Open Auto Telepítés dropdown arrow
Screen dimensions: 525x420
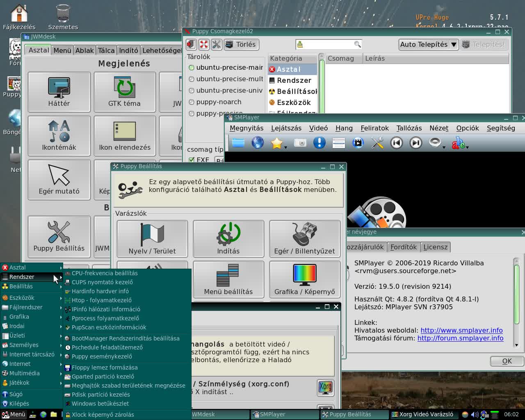(x=454, y=44)
